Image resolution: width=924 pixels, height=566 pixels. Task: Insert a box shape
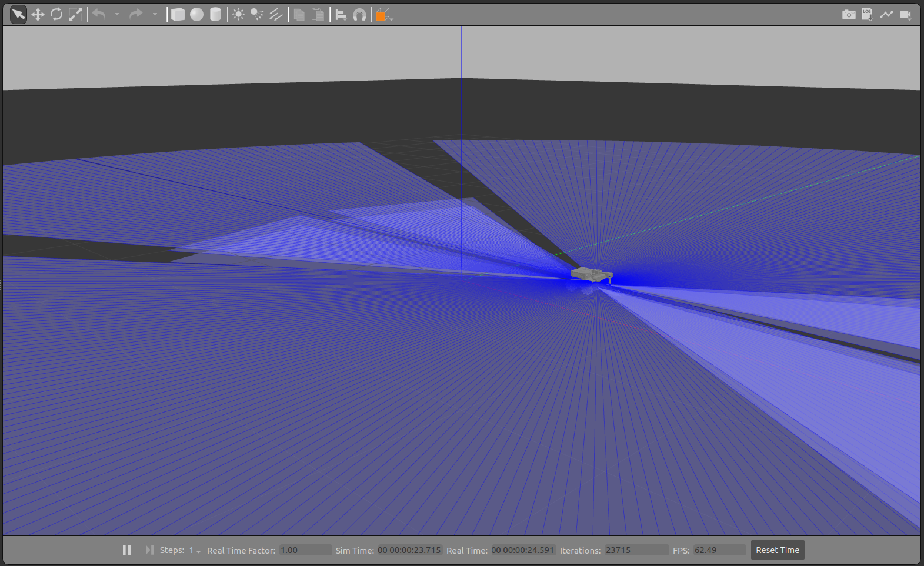pos(178,15)
